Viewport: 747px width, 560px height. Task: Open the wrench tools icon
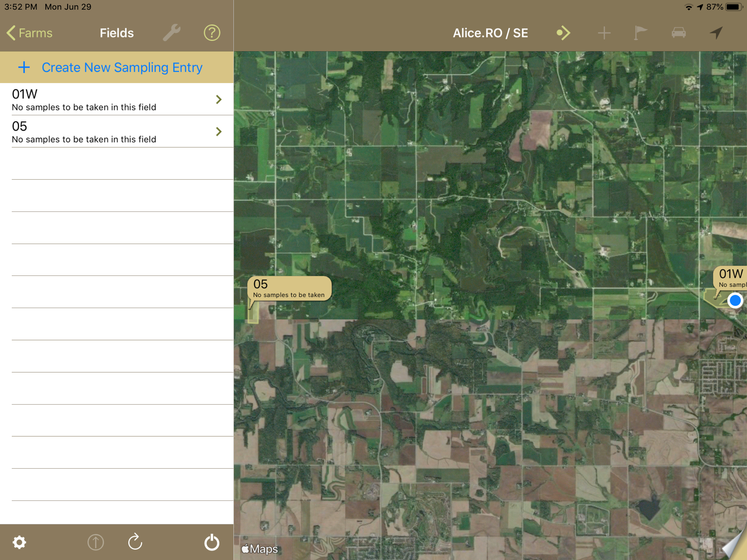coord(171,33)
